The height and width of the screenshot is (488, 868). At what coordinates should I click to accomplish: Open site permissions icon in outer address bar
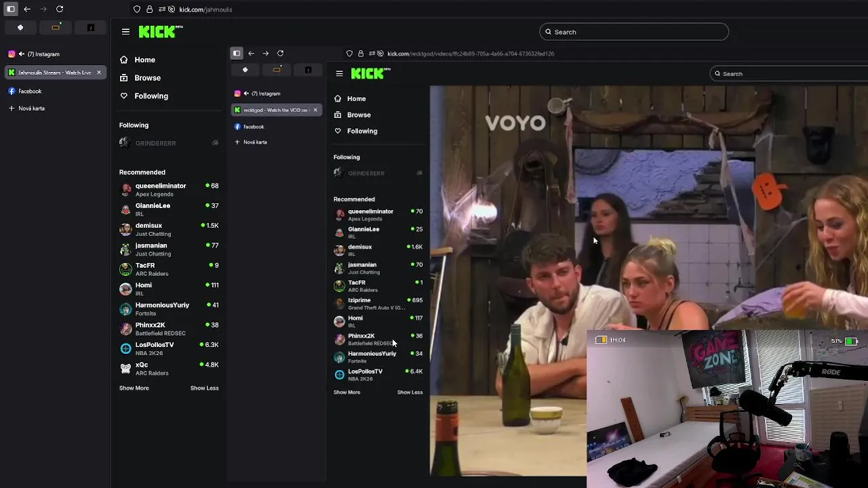click(161, 9)
